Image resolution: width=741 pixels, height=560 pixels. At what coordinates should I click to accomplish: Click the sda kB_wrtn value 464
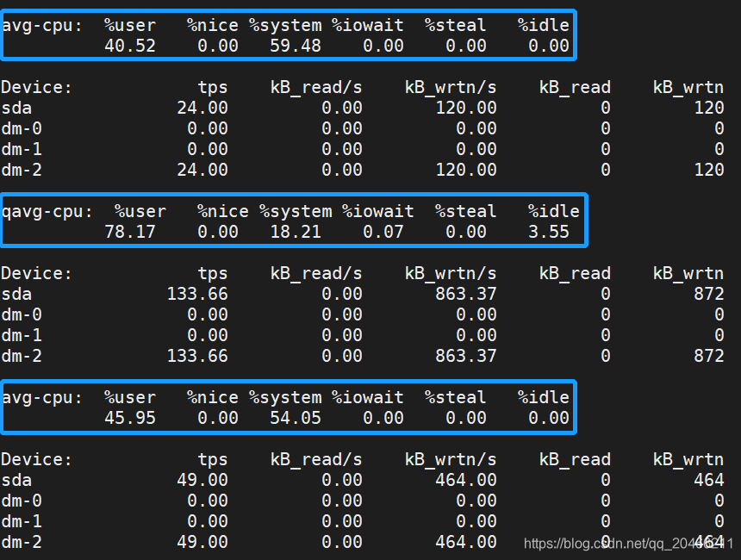tap(709, 481)
